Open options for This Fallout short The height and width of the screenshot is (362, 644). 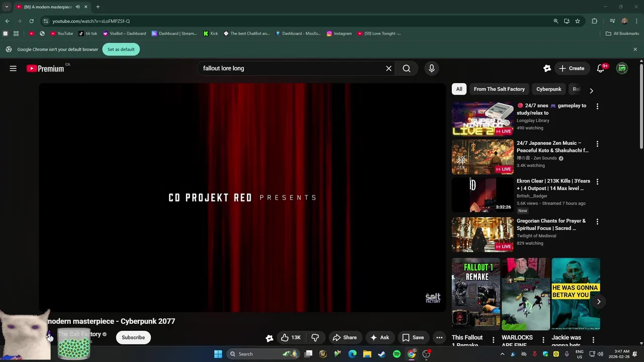tap(493, 340)
